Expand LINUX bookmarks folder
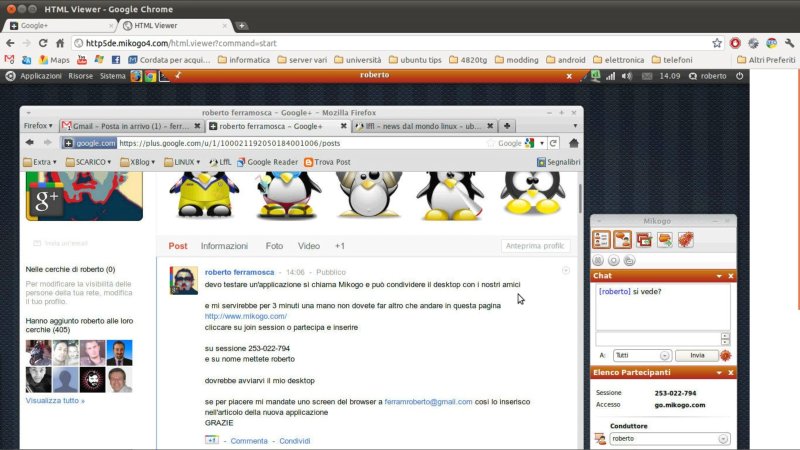The height and width of the screenshot is (450, 800). click(x=182, y=162)
